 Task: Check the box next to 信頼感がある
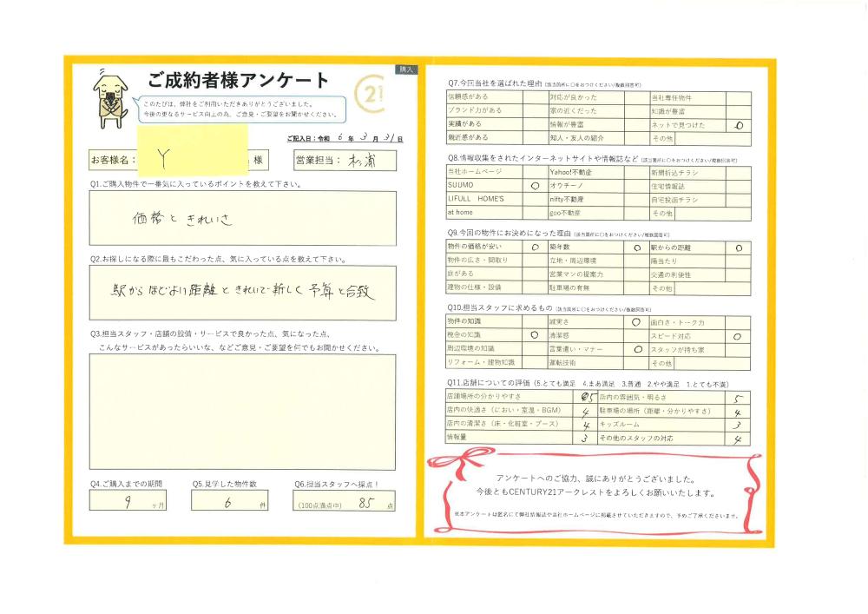(x=534, y=98)
